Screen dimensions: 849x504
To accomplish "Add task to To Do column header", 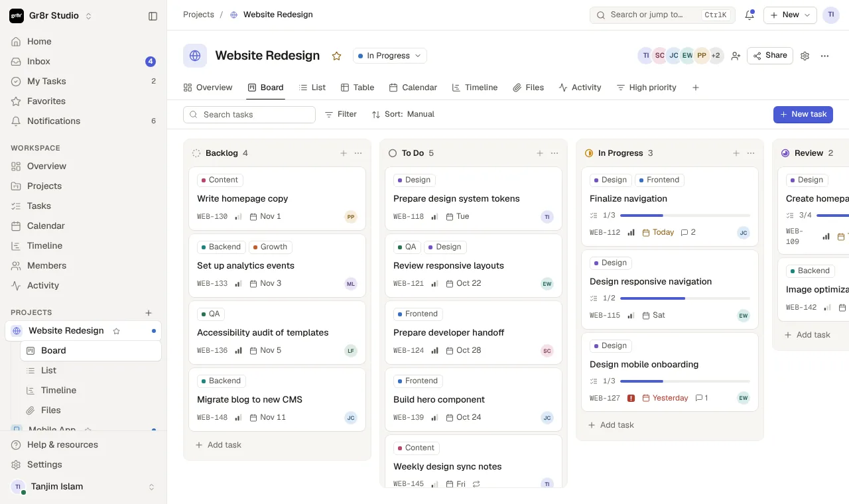I will coord(540,153).
